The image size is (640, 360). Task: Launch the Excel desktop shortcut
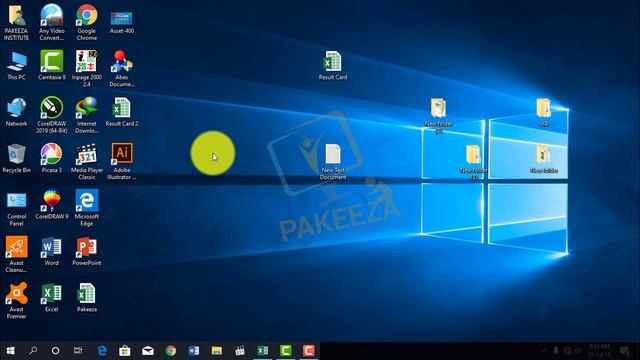click(51, 298)
